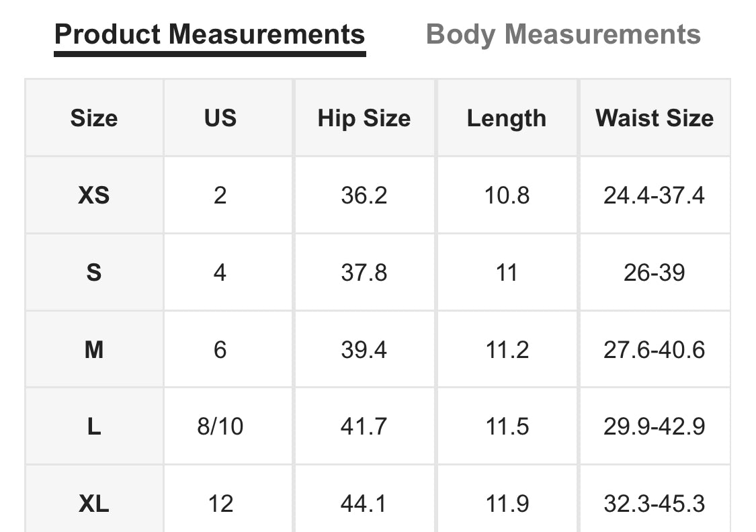Image resolution: width=756 pixels, height=532 pixels.
Task: Click the Length column header
Action: pos(507,118)
